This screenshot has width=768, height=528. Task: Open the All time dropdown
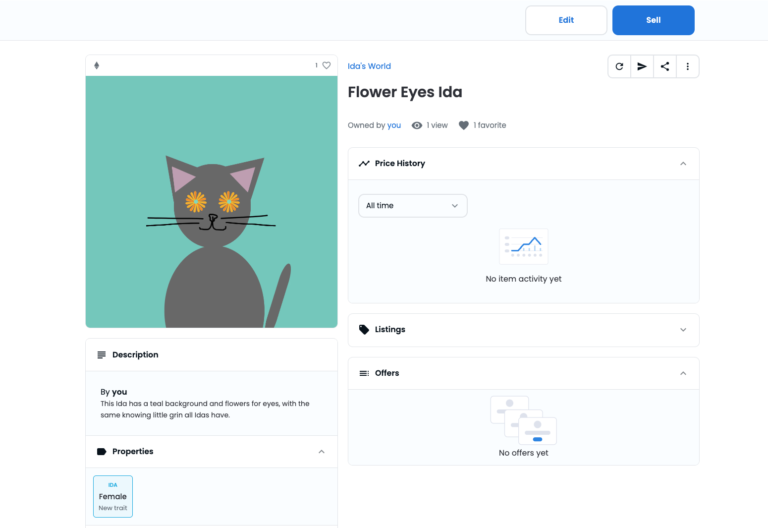(412, 206)
